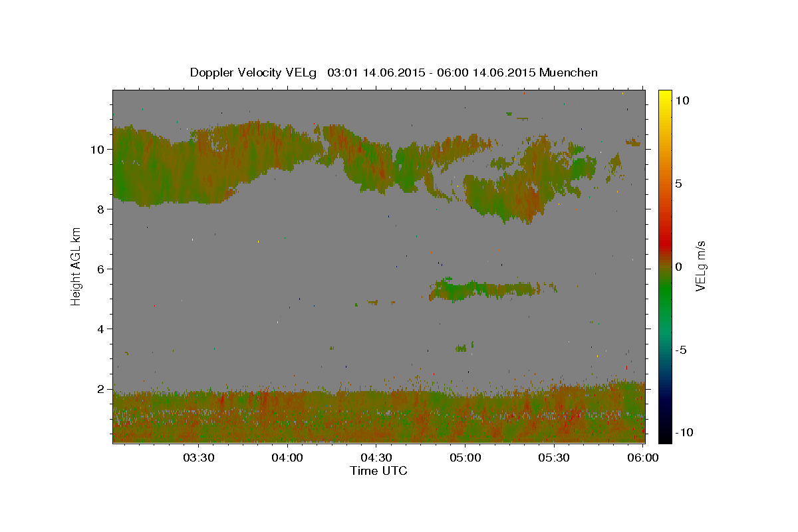Image resolution: width=798 pixels, height=532 pixels.
Task: Click the height tick label 6
Action: [101, 269]
